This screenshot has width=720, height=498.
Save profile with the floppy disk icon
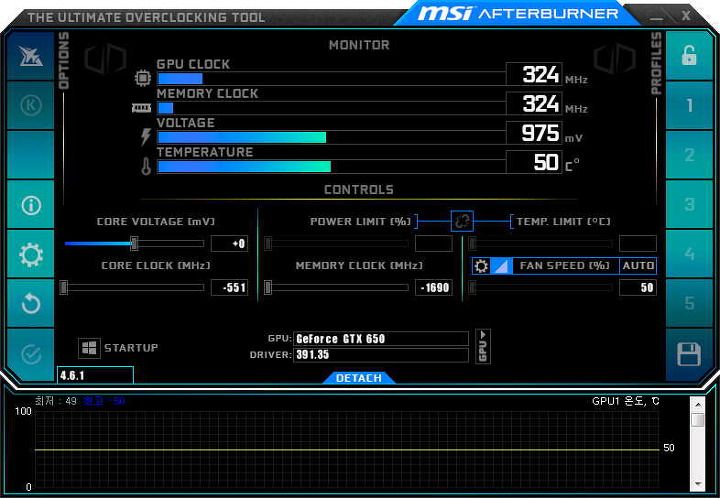(689, 354)
